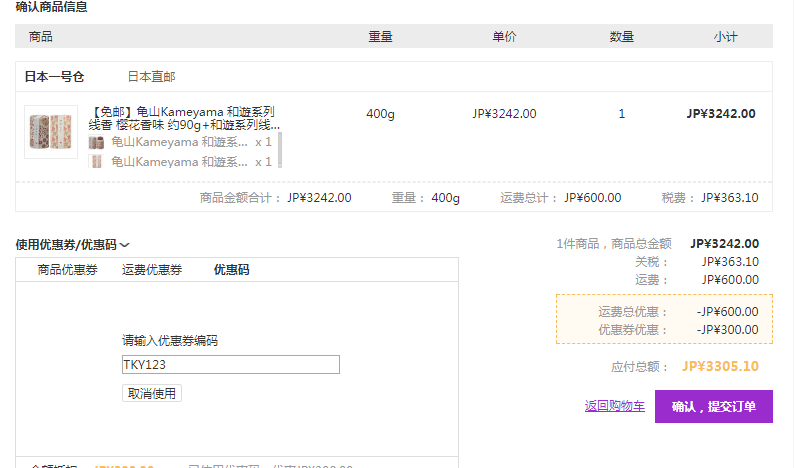The height and width of the screenshot is (468, 794).
Task: Click the 商品 column header
Action: tap(41, 36)
